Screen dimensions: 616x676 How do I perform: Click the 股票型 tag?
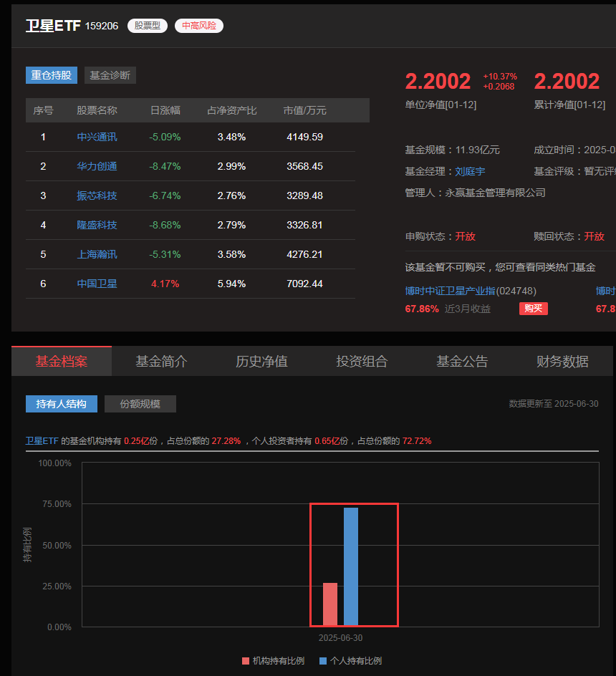point(148,26)
